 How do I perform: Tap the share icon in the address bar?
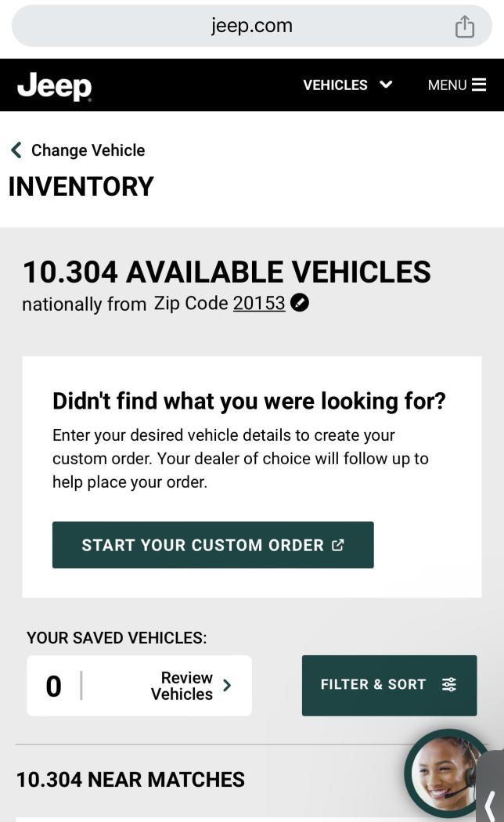click(x=465, y=27)
